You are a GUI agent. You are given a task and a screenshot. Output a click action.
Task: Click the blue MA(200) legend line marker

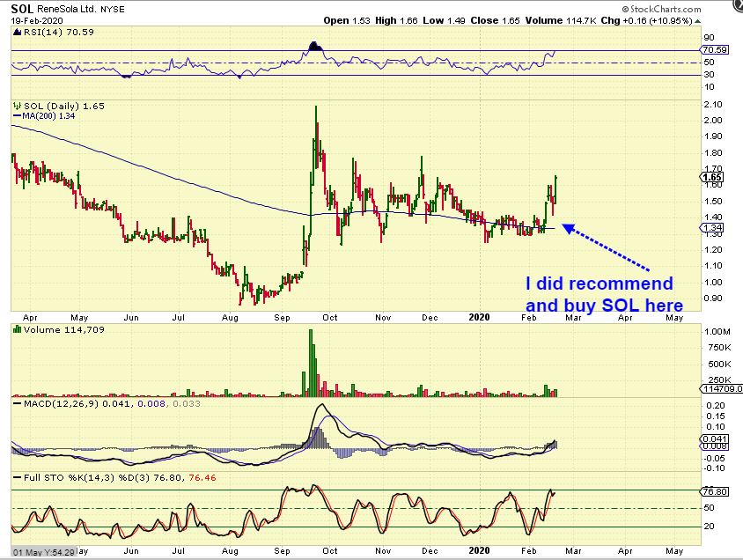click(17, 116)
